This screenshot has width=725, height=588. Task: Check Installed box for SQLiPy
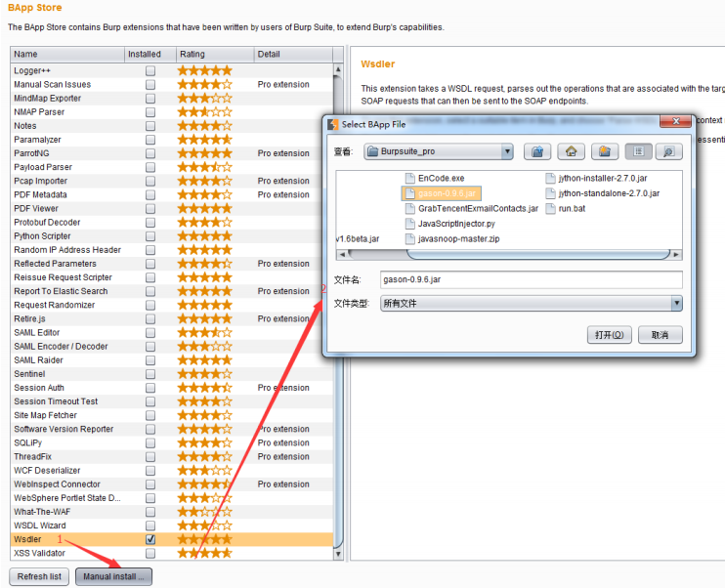click(x=150, y=442)
